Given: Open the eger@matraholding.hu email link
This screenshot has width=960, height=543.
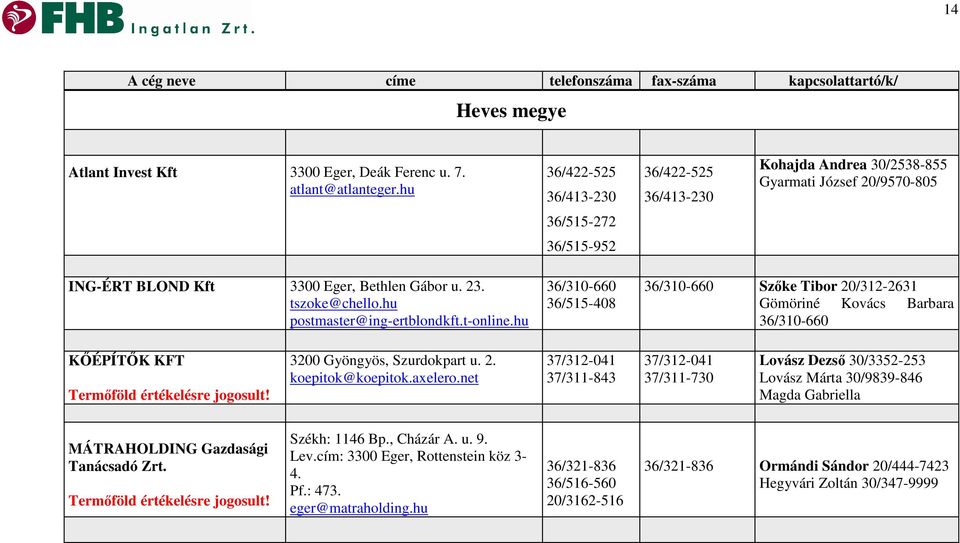Looking at the screenshot, I should (359, 508).
